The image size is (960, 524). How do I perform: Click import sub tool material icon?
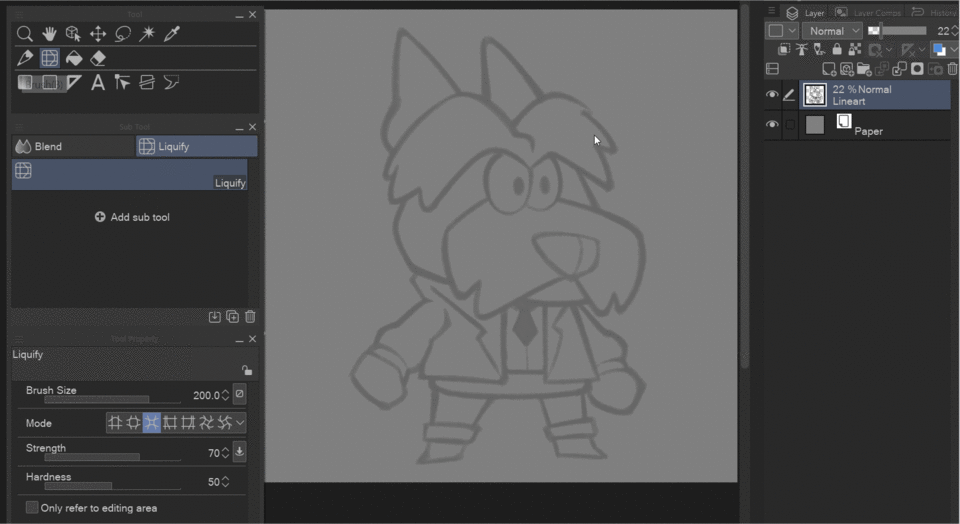click(214, 316)
